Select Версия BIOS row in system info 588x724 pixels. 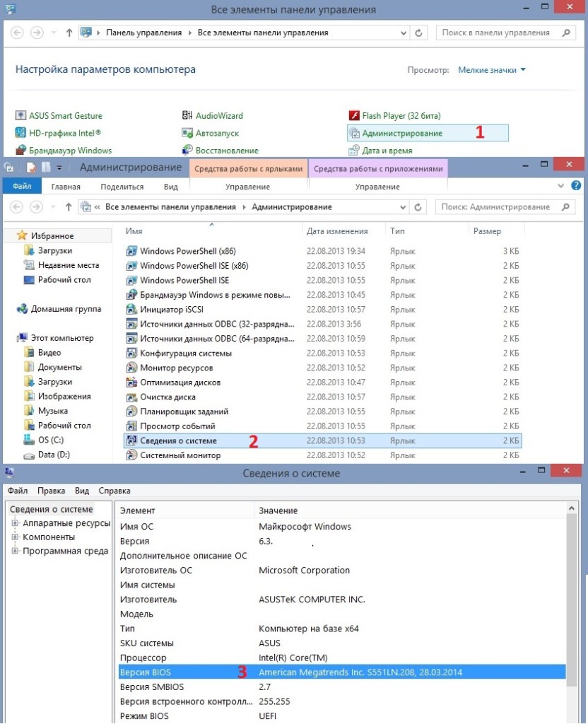pyautogui.click(x=341, y=672)
